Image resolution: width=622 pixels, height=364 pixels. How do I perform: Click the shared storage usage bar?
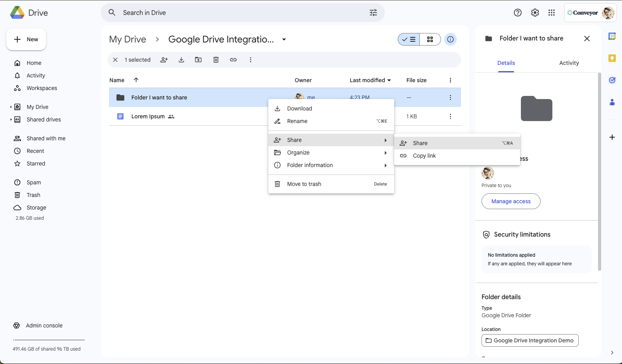pyautogui.click(x=49, y=340)
